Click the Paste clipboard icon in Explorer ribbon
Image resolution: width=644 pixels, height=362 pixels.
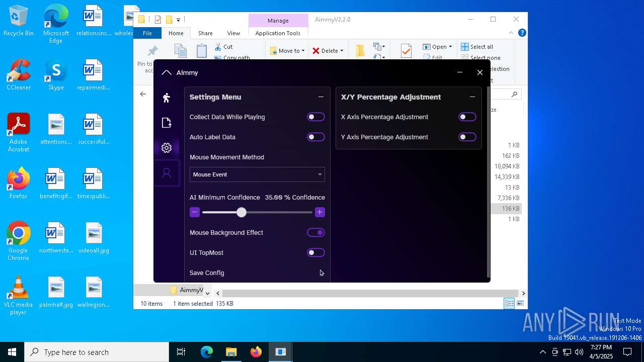tap(202, 51)
